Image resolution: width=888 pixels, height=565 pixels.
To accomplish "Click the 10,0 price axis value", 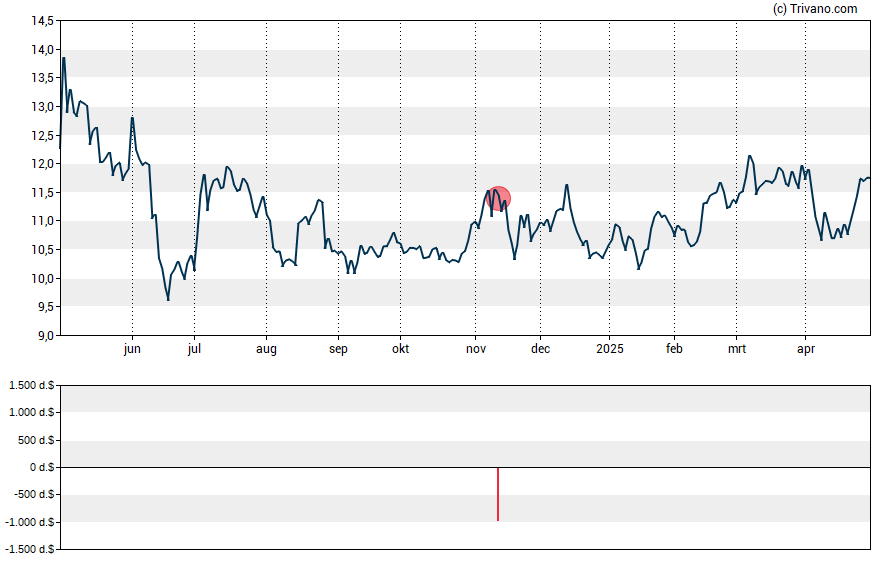I will (42, 279).
